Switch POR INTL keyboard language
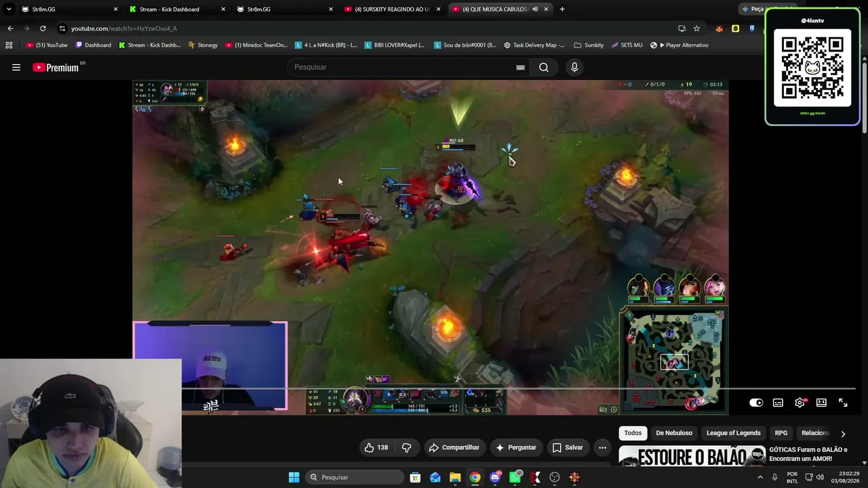 point(792,477)
